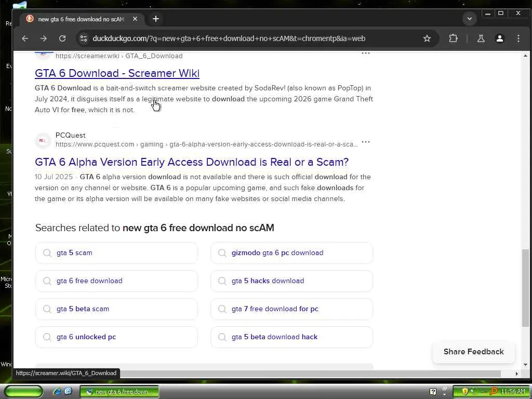Screen dimensions: 532x399
Task: Open more options for PCQuest result
Action: click(365, 142)
